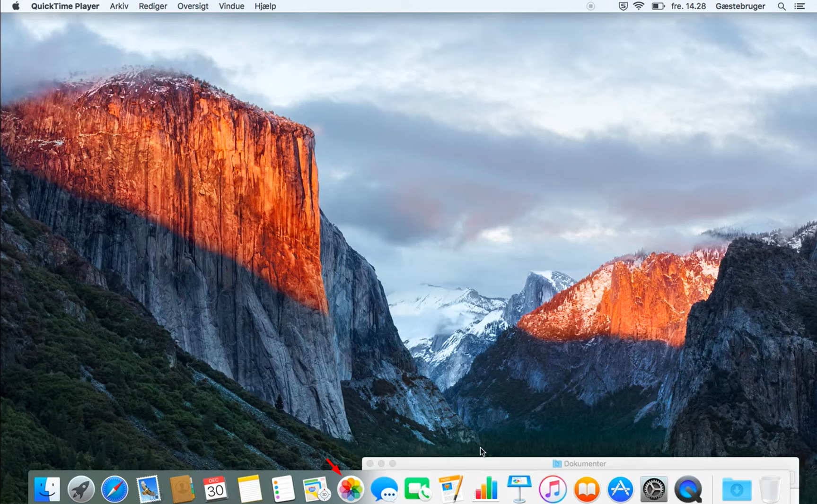Launch Launchpad rocket icon in Dock
817x504 pixels.
point(81,489)
